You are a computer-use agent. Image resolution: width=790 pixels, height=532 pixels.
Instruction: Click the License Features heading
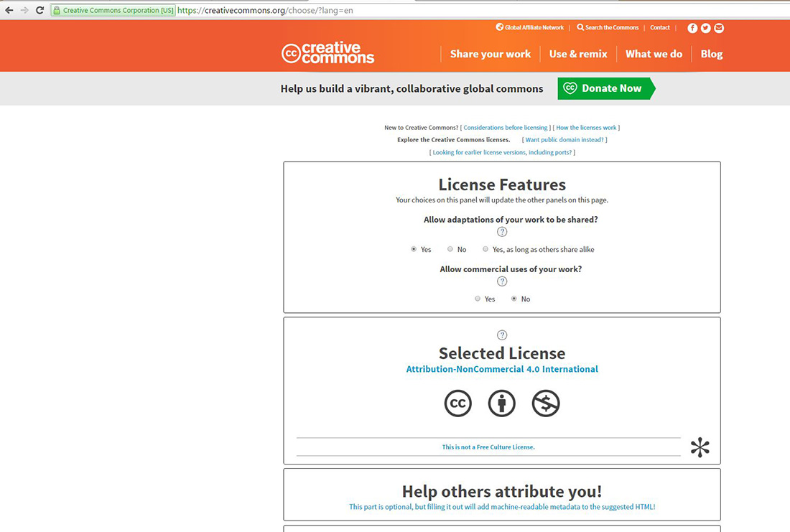(x=502, y=185)
